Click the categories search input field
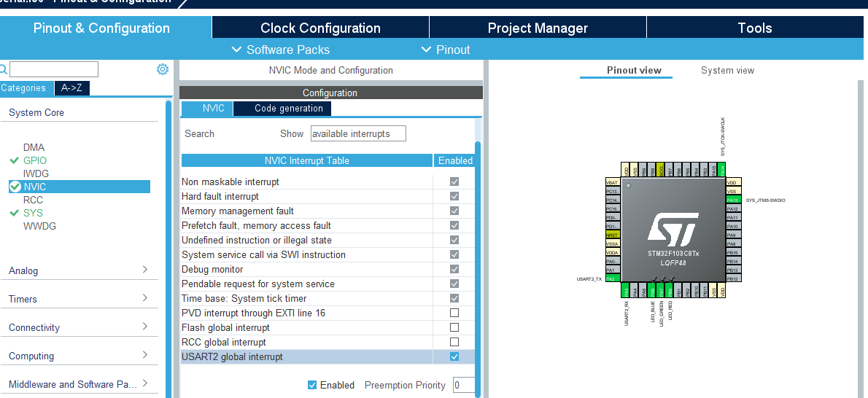The width and height of the screenshot is (868, 398). tap(54, 69)
